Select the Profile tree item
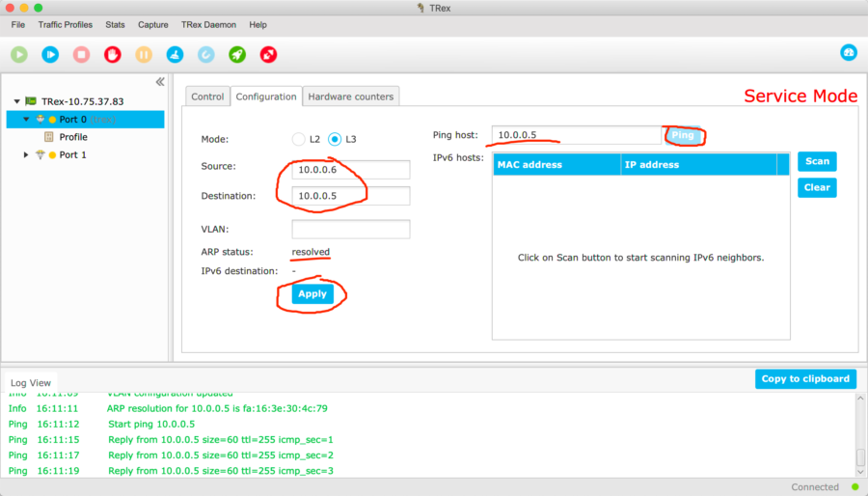 73,137
